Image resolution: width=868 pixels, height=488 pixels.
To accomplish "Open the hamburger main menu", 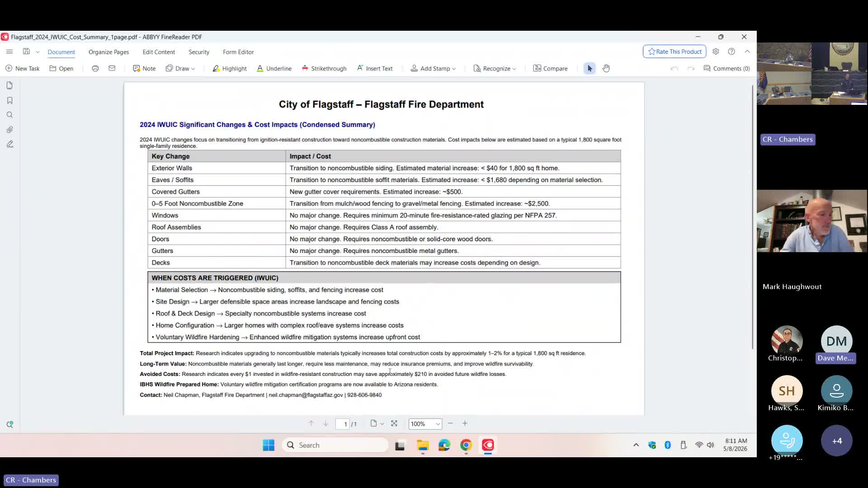I will (9, 52).
